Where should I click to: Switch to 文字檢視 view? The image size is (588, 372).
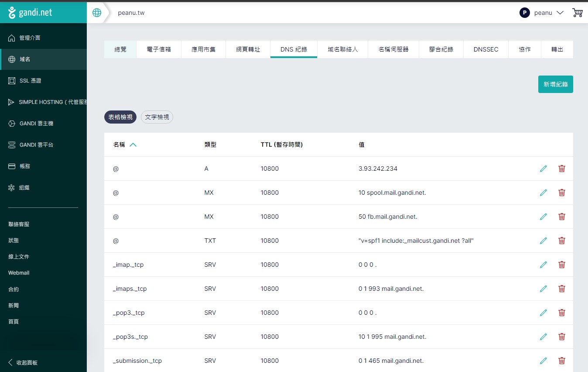[x=157, y=117]
